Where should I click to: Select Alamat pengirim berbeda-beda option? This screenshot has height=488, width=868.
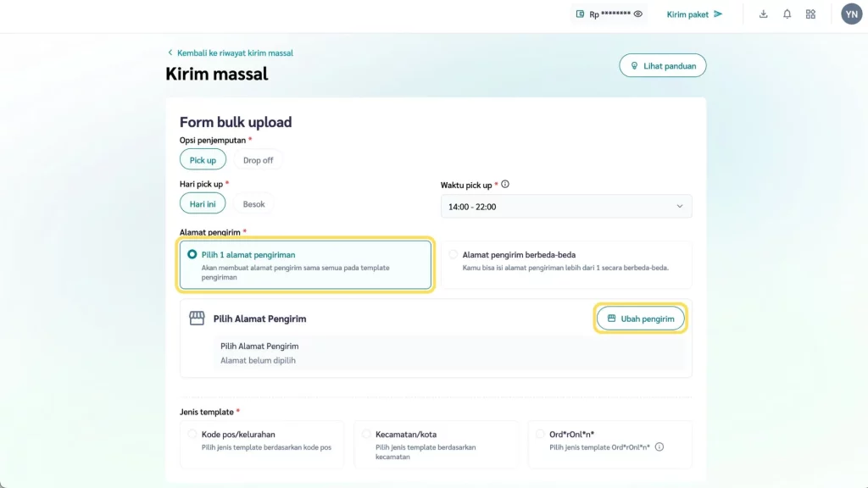point(453,254)
